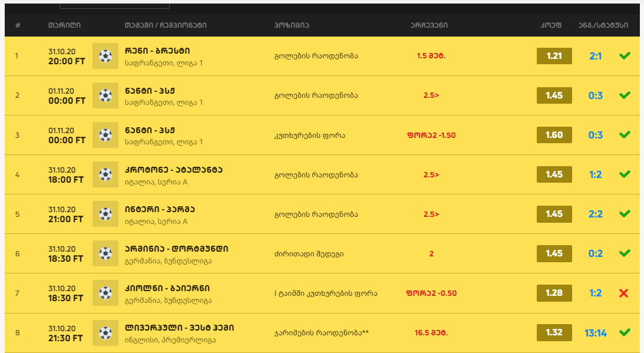The height and width of the screenshot is (353, 644).
Task: Click green checkmark for ინტერი - პარმა
Action: (x=625, y=213)
